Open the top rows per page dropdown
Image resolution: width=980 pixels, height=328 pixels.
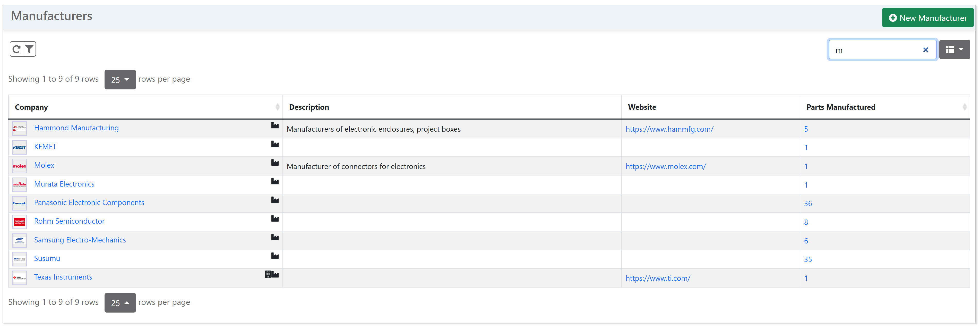coord(120,80)
